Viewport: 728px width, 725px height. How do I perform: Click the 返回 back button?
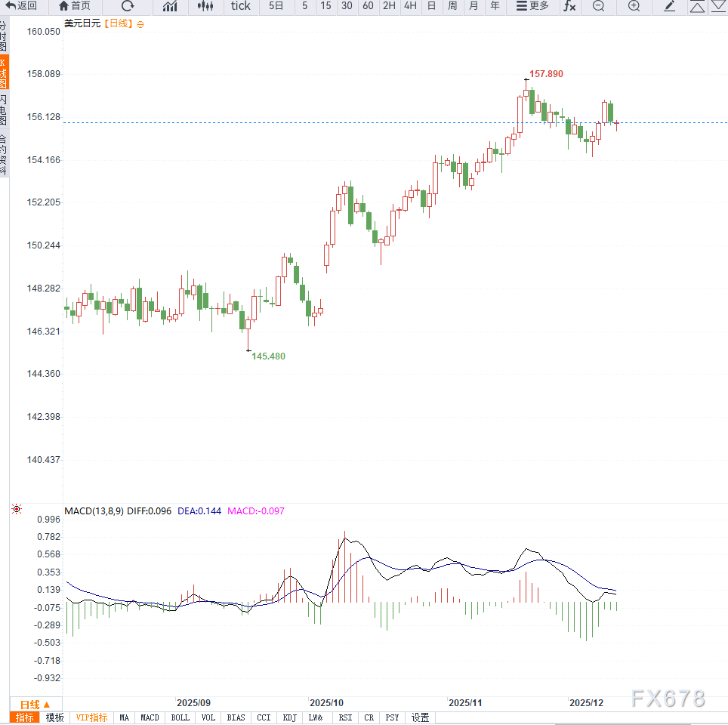click(x=21, y=6)
